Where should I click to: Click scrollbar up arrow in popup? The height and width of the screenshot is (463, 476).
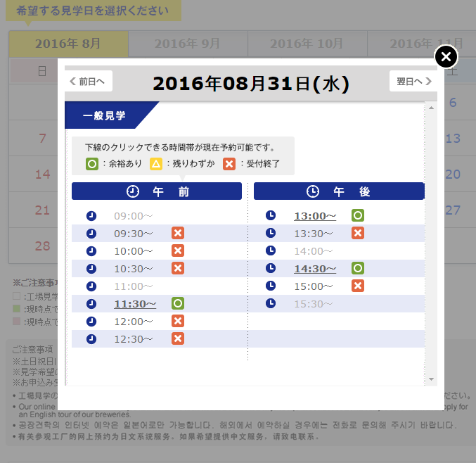coord(431,108)
